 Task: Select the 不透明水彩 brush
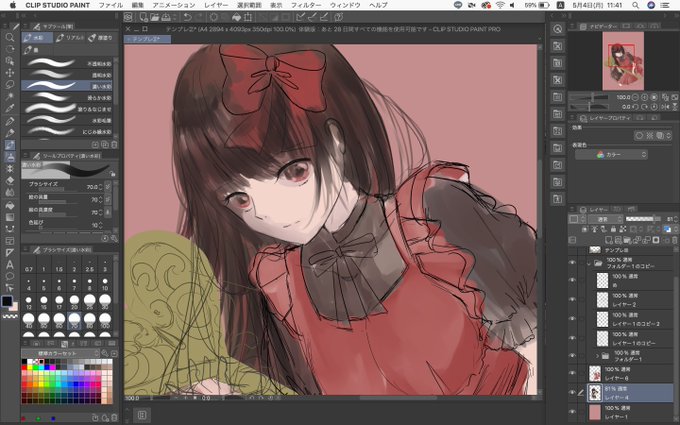tap(67, 63)
